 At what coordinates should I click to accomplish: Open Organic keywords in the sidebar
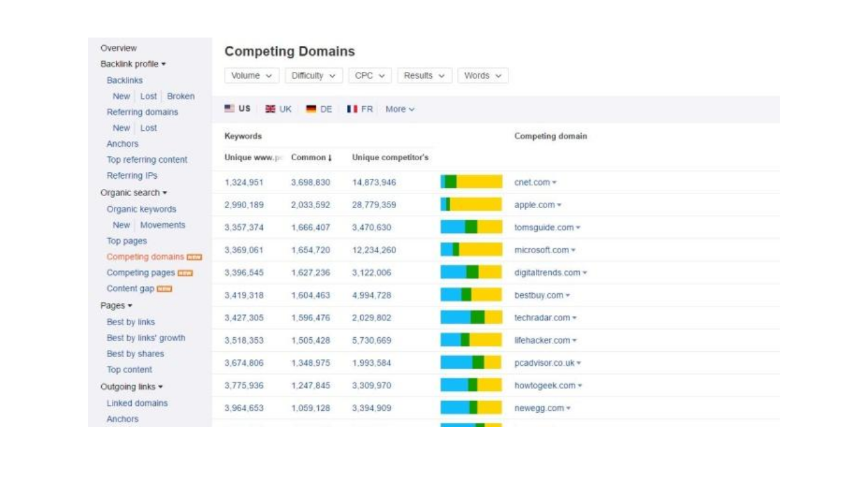(x=141, y=209)
